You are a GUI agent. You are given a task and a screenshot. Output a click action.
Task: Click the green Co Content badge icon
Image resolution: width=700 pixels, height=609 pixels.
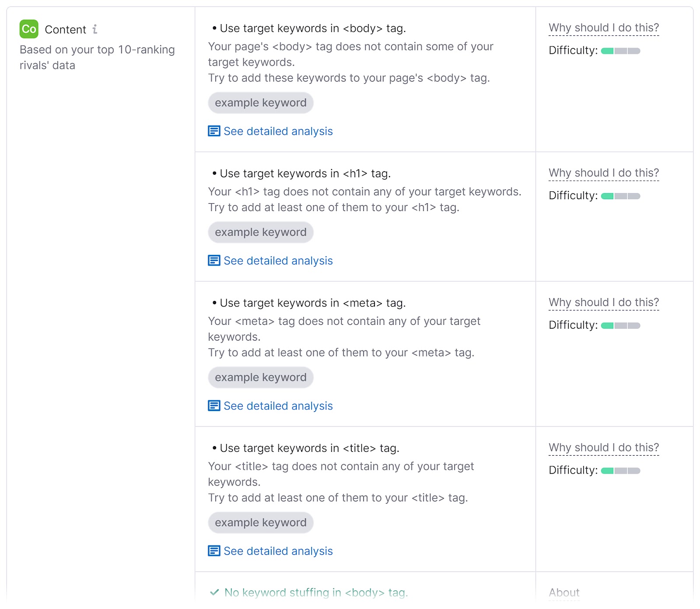(28, 29)
